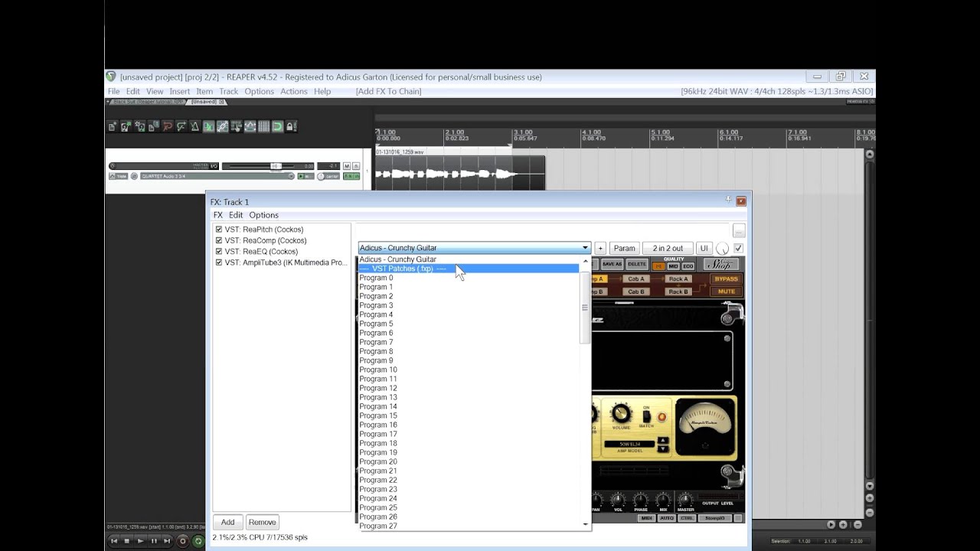Image resolution: width=980 pixels, height=551 pixels.
Task: Uncheck VST: ReaComp (Cockos) checkbox
Action: tap(219, 240)
